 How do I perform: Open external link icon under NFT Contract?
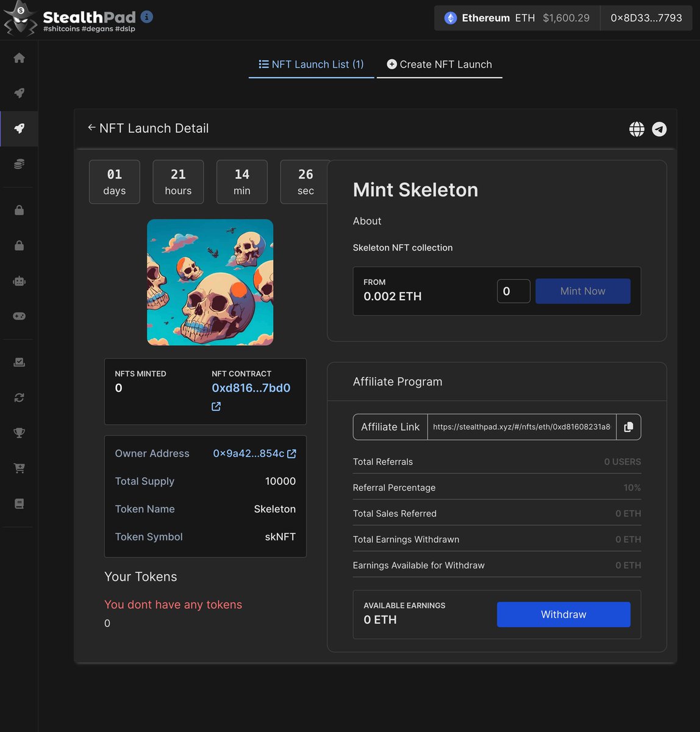tap(216, 406)
